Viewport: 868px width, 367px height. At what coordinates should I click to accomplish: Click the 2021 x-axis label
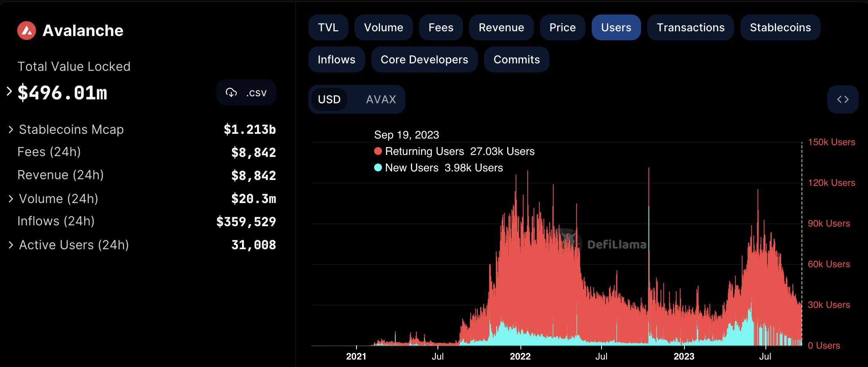point(356,356)
